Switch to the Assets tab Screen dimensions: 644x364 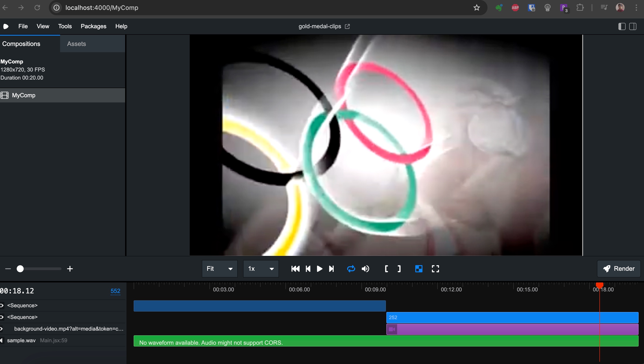pyautogui.click(x=76, y=44)
